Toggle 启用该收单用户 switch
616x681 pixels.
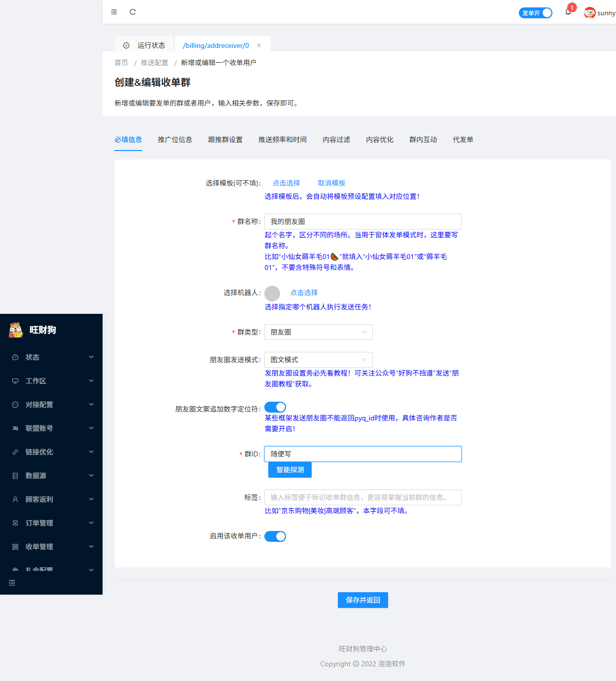click(275, 536)
